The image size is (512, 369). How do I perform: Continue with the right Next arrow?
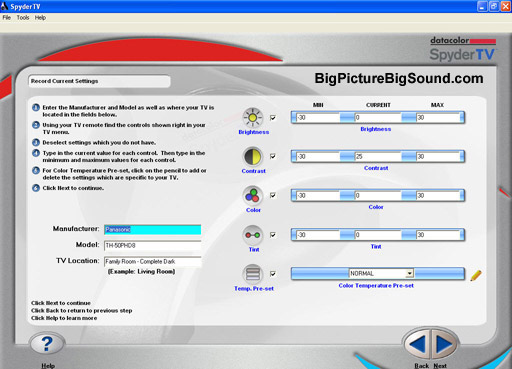pyautogui.click(x=445, y=344)
